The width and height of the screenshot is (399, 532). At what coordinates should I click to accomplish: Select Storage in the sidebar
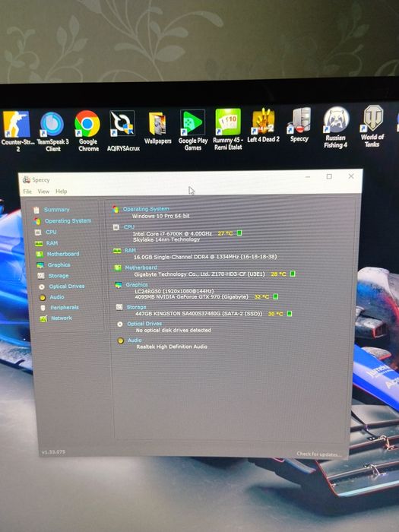point(59,275)
